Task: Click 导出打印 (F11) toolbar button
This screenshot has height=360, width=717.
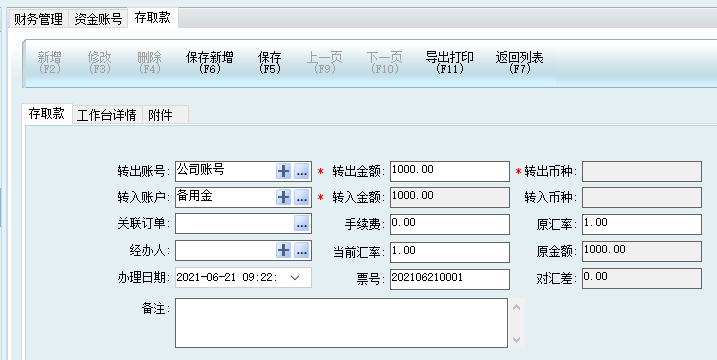Action: [x=449, y=63]
